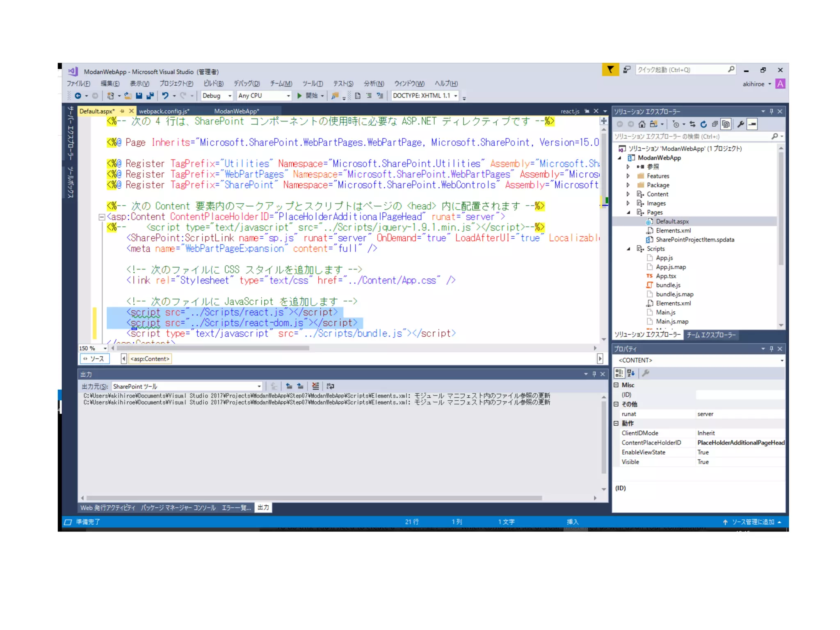Switch to webpack.config.js editor tab
Image resolution: width=840 pixels, height=630 pixels.
click(164, 111)
